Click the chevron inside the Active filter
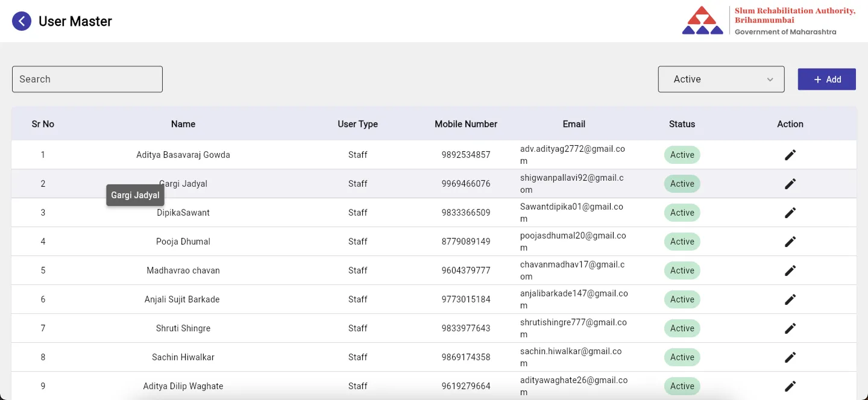The width and height of the screenshot is (868, 400). 770,79
